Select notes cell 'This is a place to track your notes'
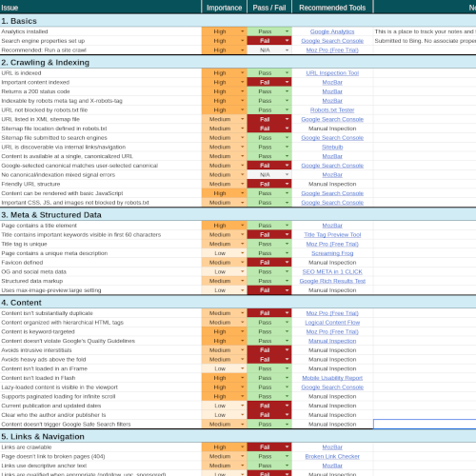 click(425, 31)
